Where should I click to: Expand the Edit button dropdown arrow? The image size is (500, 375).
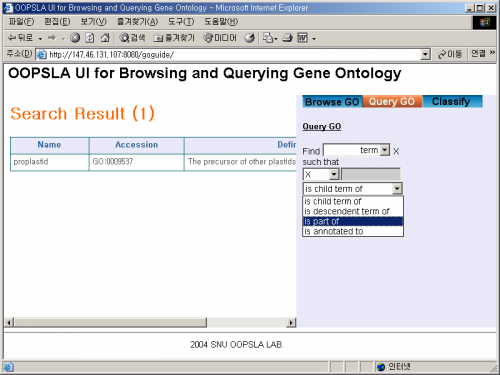tap(314, 39)
